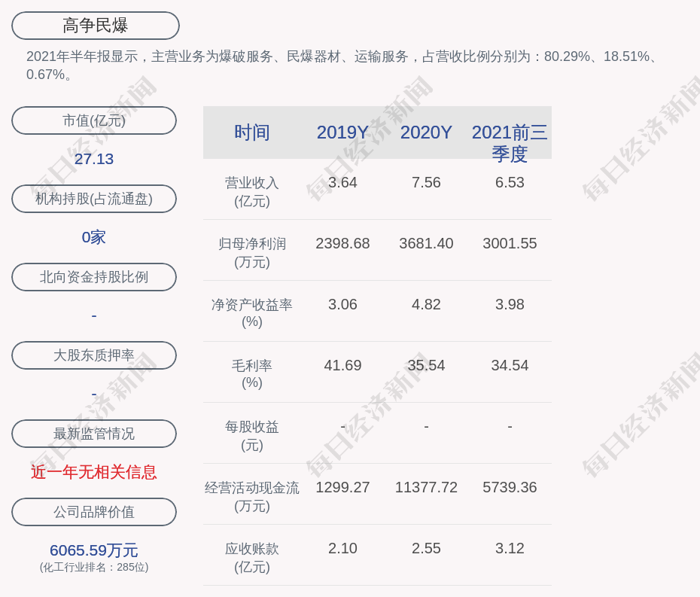
Task: Click the 归母净利润(万元) row label
Action: click(252, 252)
